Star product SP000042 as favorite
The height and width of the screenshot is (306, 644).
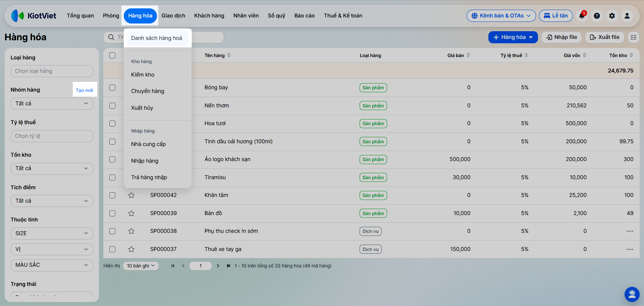tap(131, 195)
